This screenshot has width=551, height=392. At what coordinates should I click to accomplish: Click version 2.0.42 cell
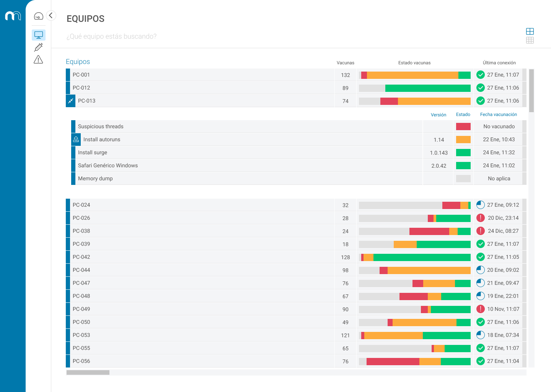point(439,166)
